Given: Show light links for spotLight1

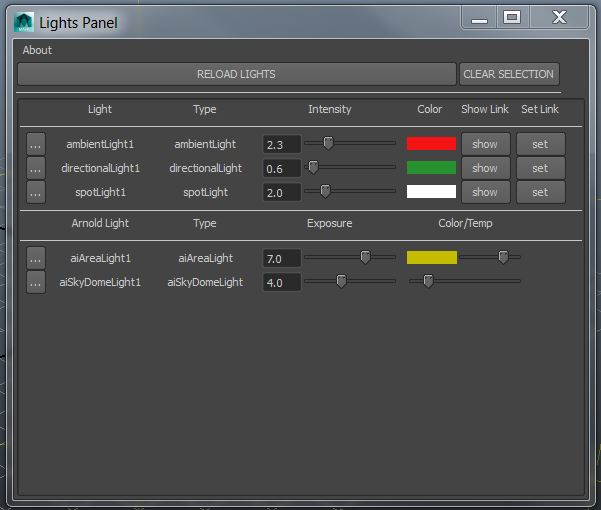Looking at the screenshot, I should pyautogui.click(x=485, y=192).
